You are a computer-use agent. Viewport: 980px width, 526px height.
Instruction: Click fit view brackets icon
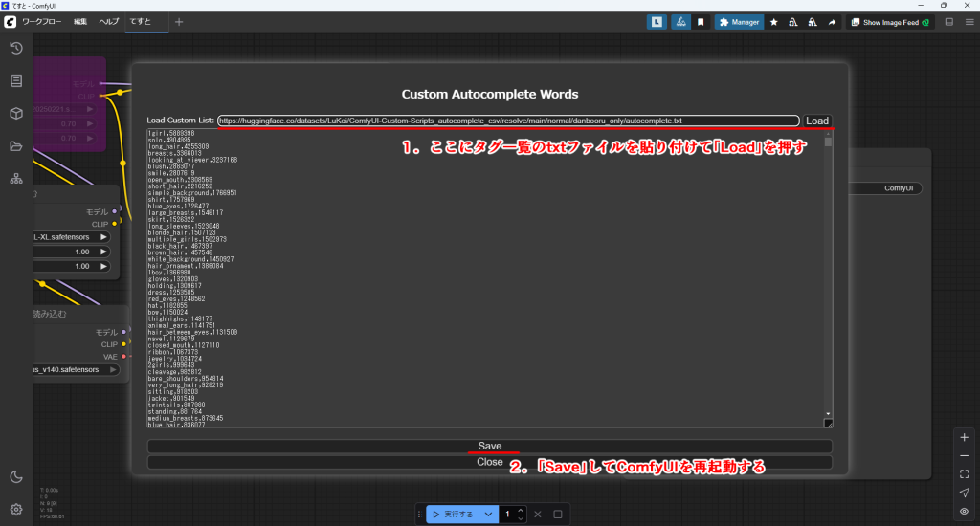click(965, 474)
